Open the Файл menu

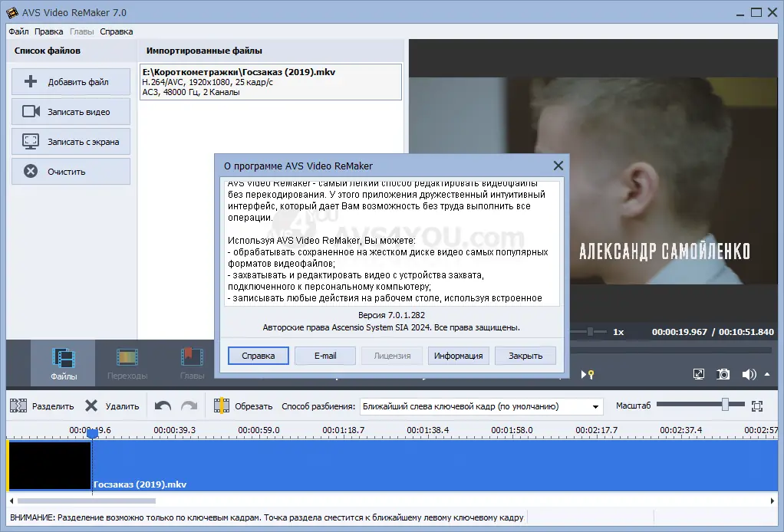pyautogui.click(x=18, y=31)
